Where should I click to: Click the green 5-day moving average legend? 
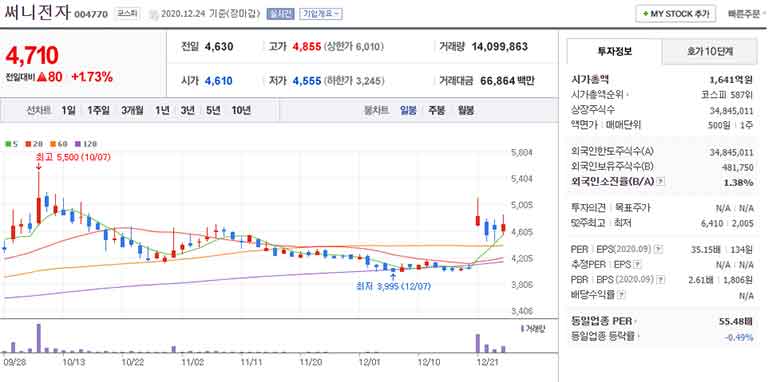(10, 144)
